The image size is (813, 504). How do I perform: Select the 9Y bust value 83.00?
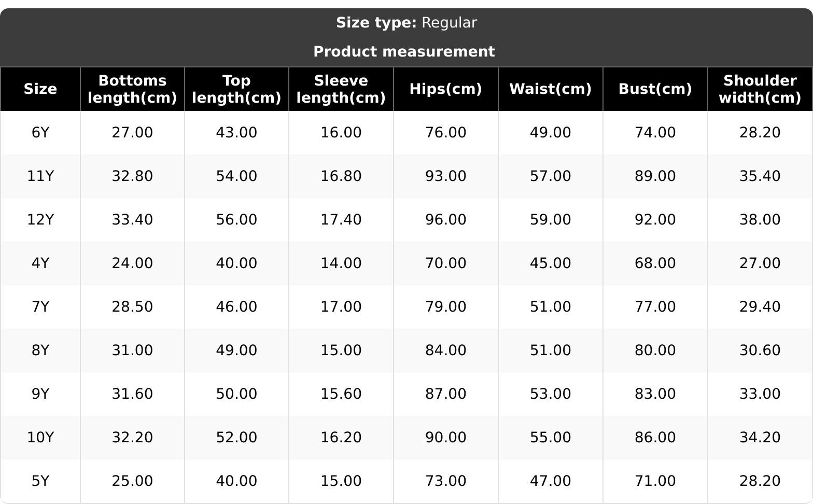click(655, 394)
